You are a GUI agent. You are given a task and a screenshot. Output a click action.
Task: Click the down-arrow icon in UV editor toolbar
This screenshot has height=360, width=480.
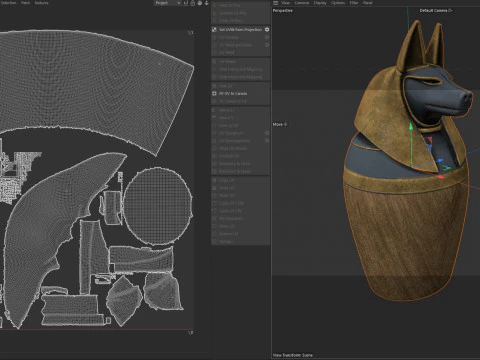207,3
